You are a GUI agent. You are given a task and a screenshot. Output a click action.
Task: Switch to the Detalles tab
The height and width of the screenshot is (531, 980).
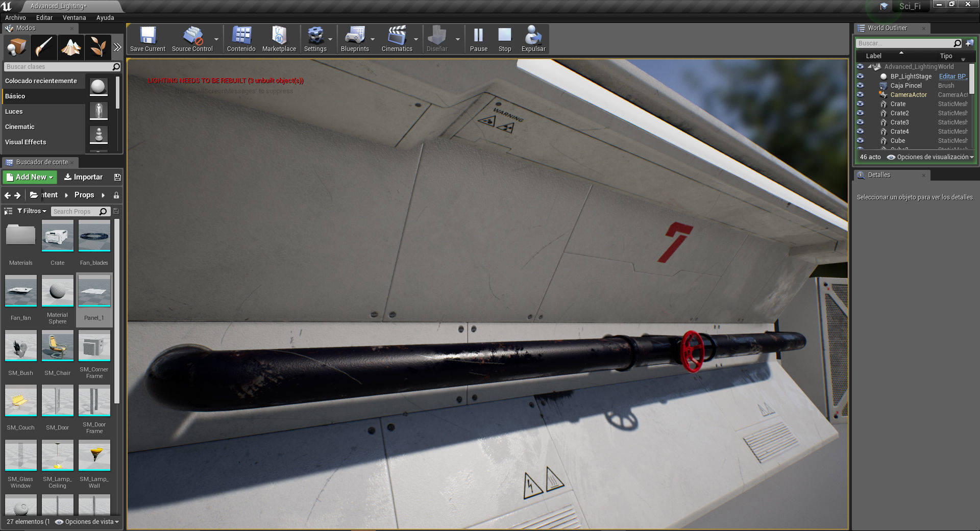click(x=891, y=175)
